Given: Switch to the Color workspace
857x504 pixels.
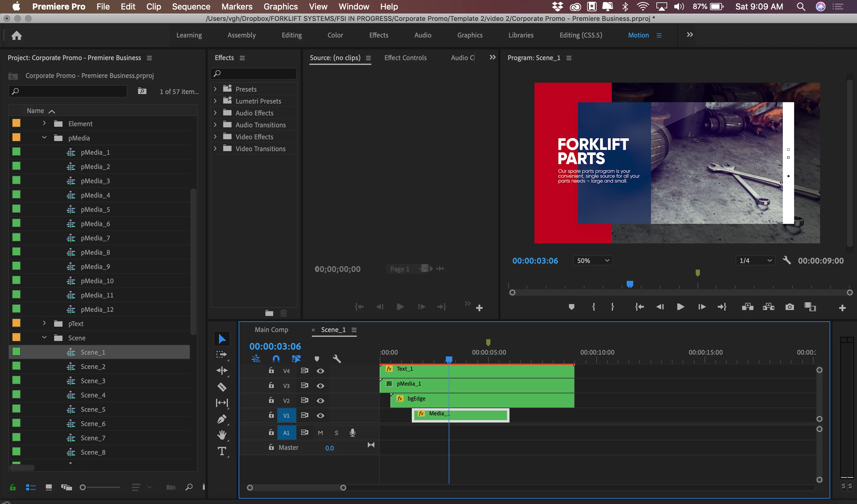Looking at the screenshot, I should (x=335, y=35).
